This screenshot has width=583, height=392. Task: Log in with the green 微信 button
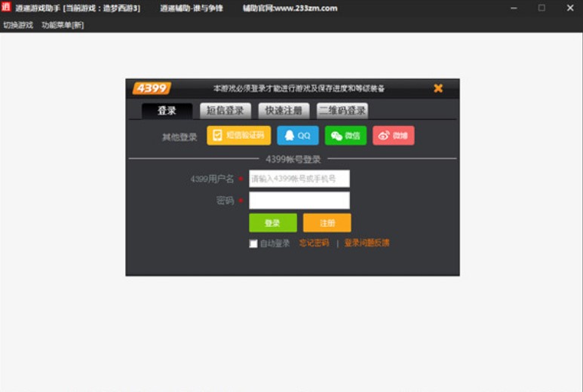point(345,135)
